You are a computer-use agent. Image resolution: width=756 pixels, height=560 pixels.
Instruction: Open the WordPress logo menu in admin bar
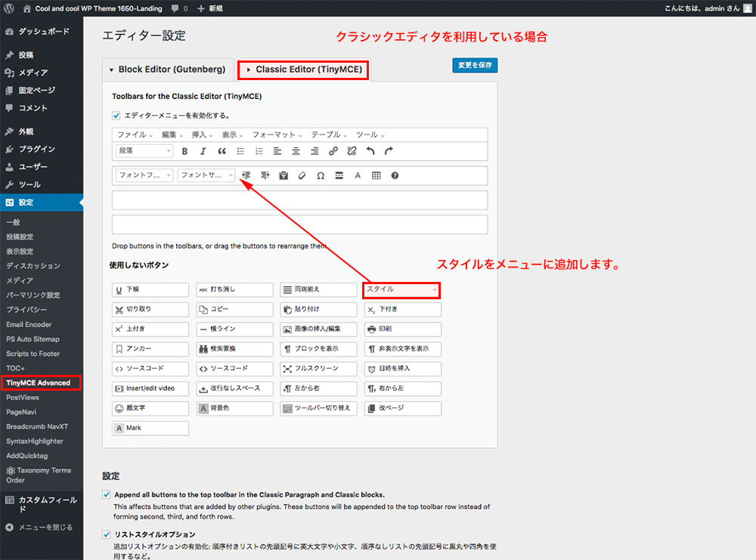click(10, 8)
